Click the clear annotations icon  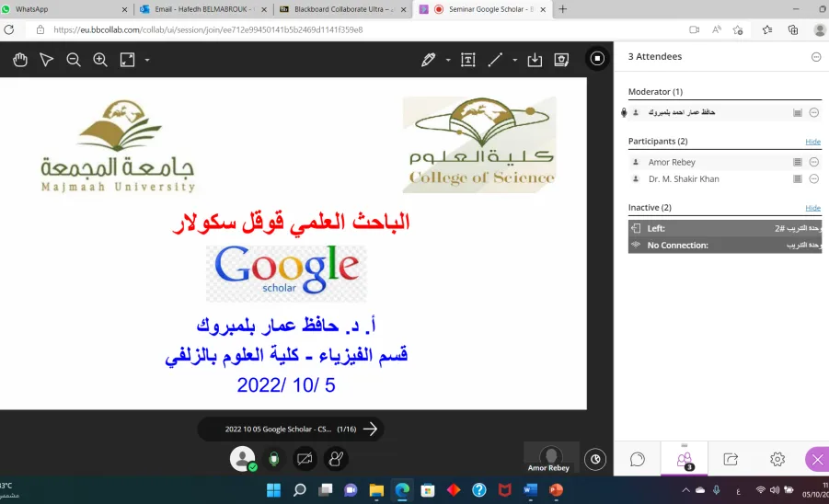[561, 60]
